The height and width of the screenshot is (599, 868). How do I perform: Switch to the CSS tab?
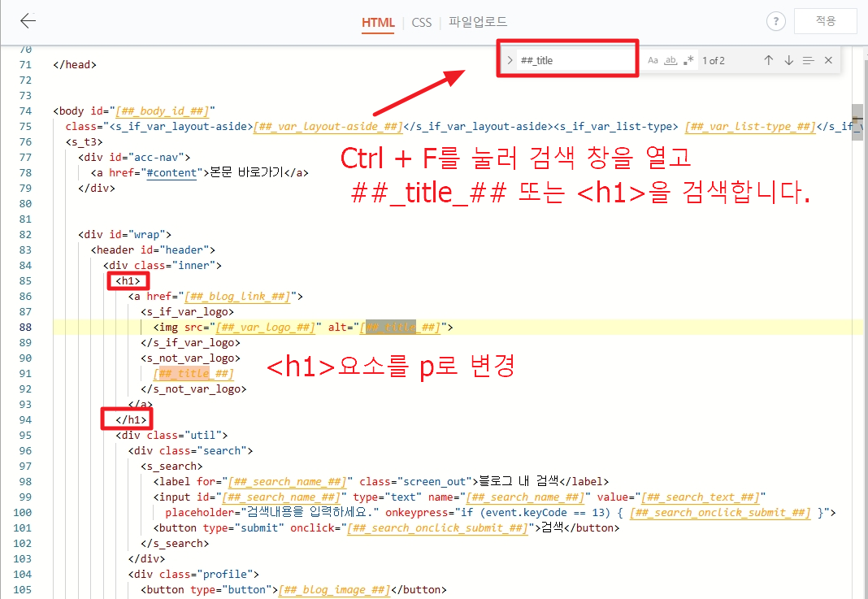(421, 23)
